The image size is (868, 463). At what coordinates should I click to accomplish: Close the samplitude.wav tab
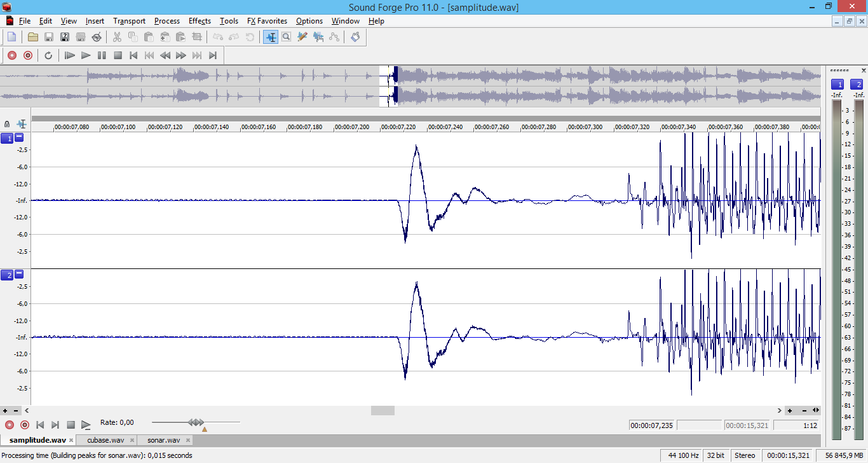pyautogui.click(x=71, y=440)
